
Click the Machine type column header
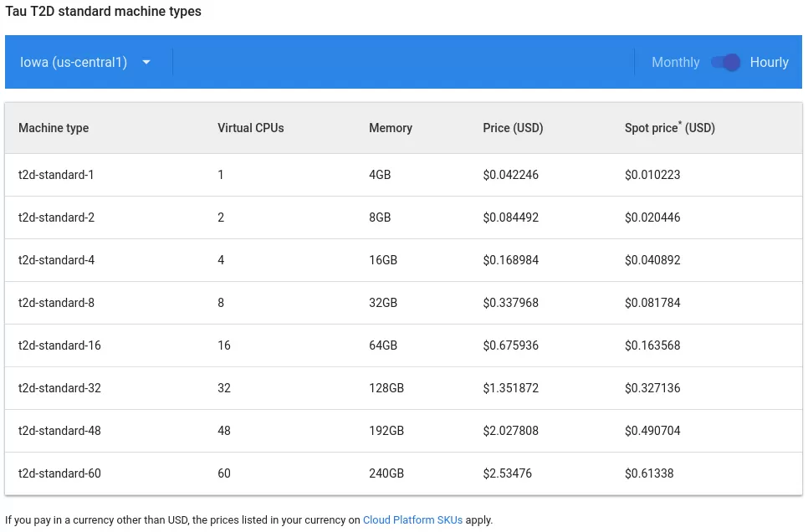coord(54,128)
